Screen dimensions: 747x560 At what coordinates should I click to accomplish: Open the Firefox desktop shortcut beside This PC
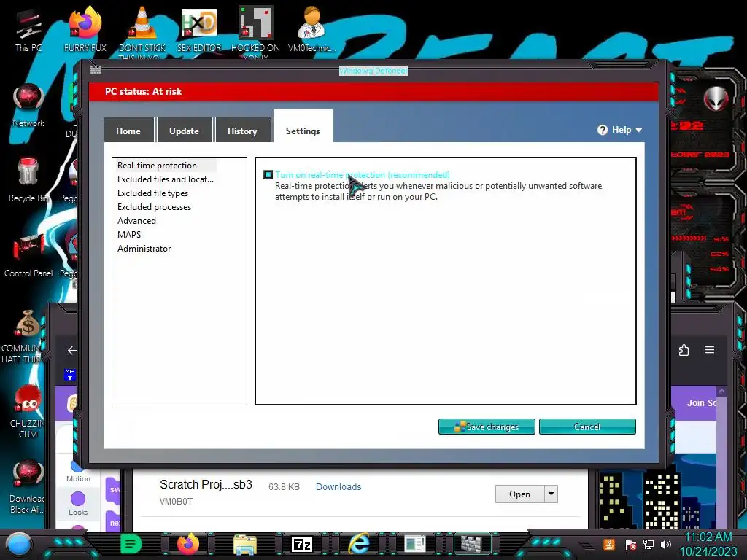pos(85,29)
